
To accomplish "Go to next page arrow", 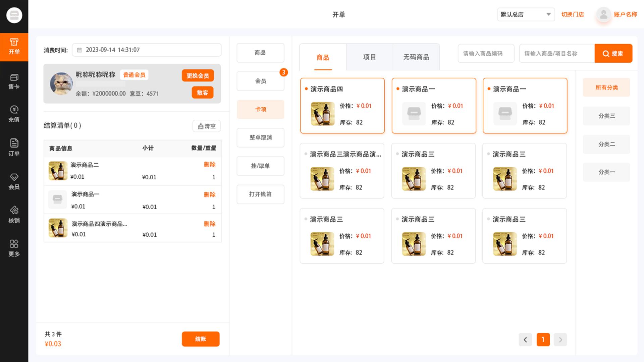I will [x=560, y=340].
